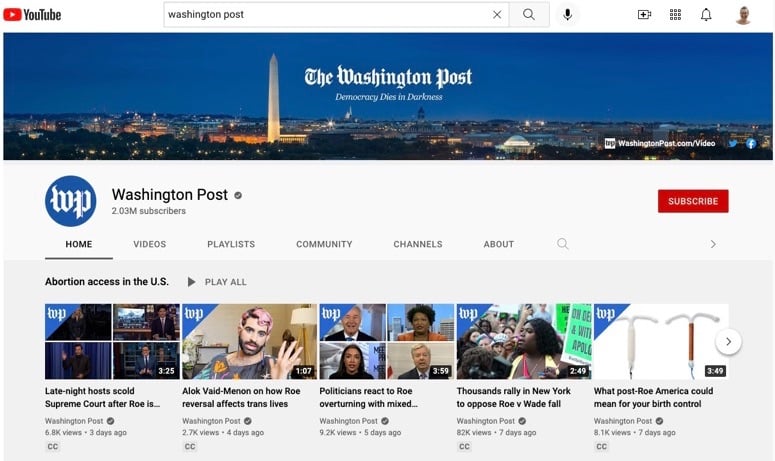The image size is (775, 461).
Task: Subscribe to Washington Post channel
Action: pos(693,201)
